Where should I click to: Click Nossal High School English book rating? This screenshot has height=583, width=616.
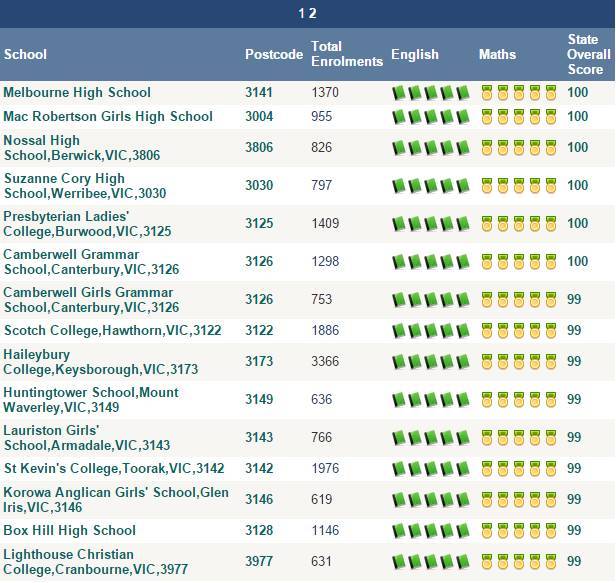pos(431,148)
